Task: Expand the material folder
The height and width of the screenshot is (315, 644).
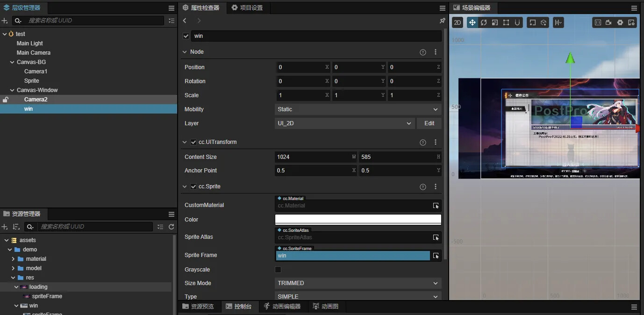Action: 13,259
